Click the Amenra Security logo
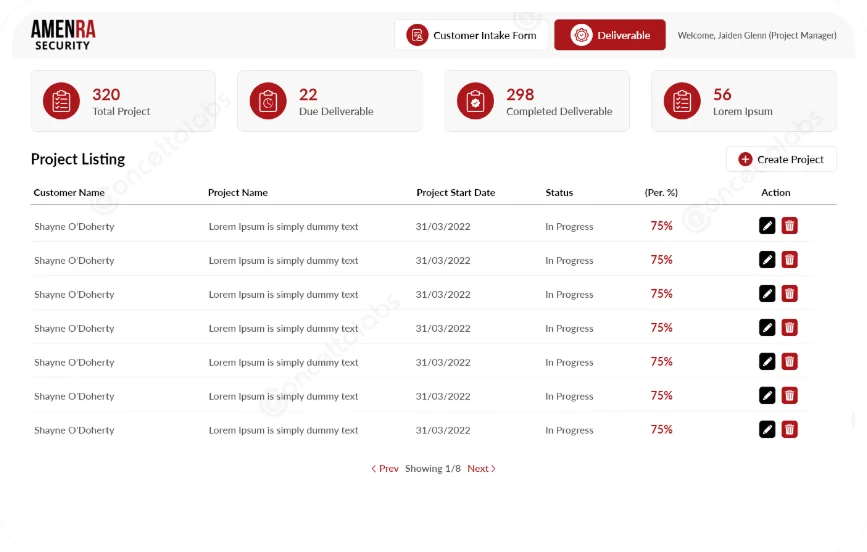The height and width of the screenshot is (552, 867). pos(63,34)
